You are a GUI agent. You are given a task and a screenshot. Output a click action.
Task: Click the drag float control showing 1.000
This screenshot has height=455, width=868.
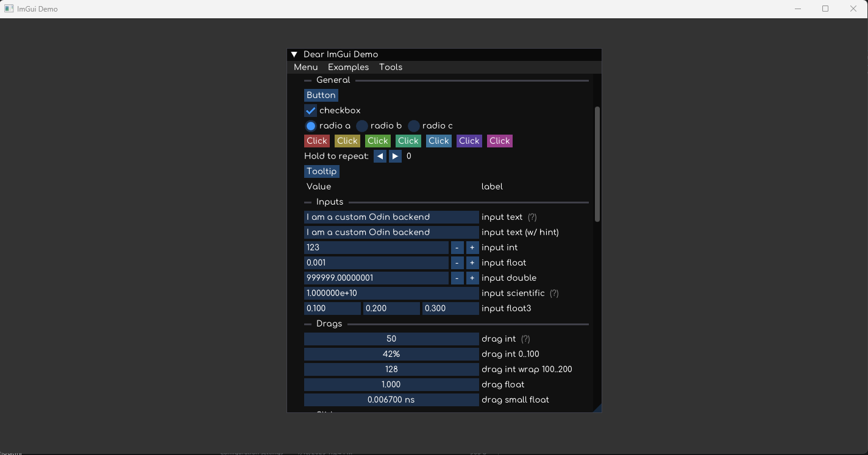(391, 384)
